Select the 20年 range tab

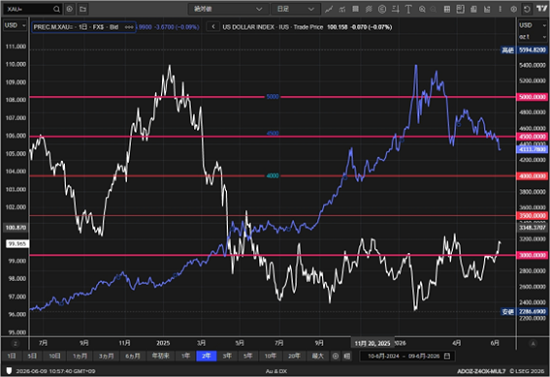tap(294, 356)
